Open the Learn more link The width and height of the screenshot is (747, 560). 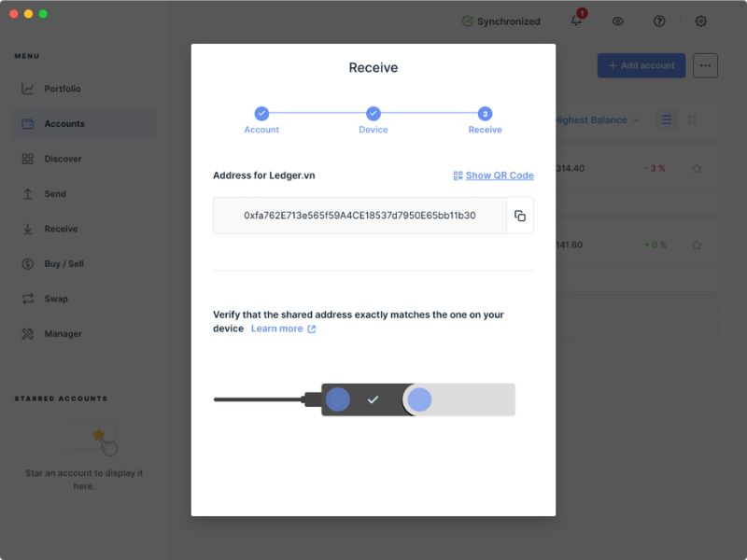pos(276,329)
